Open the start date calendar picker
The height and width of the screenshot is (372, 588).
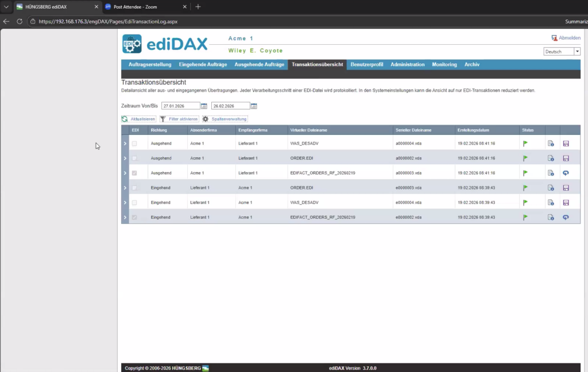pos(204,106)
